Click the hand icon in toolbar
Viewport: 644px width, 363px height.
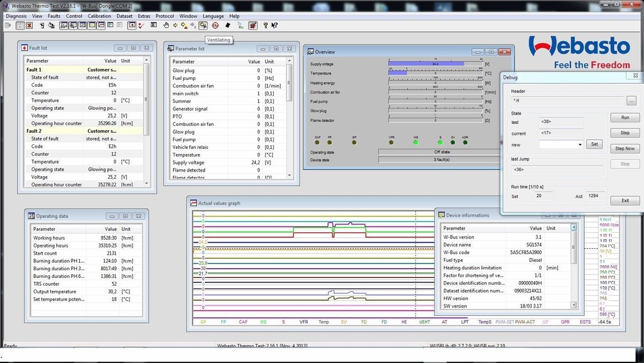point(166,26)
